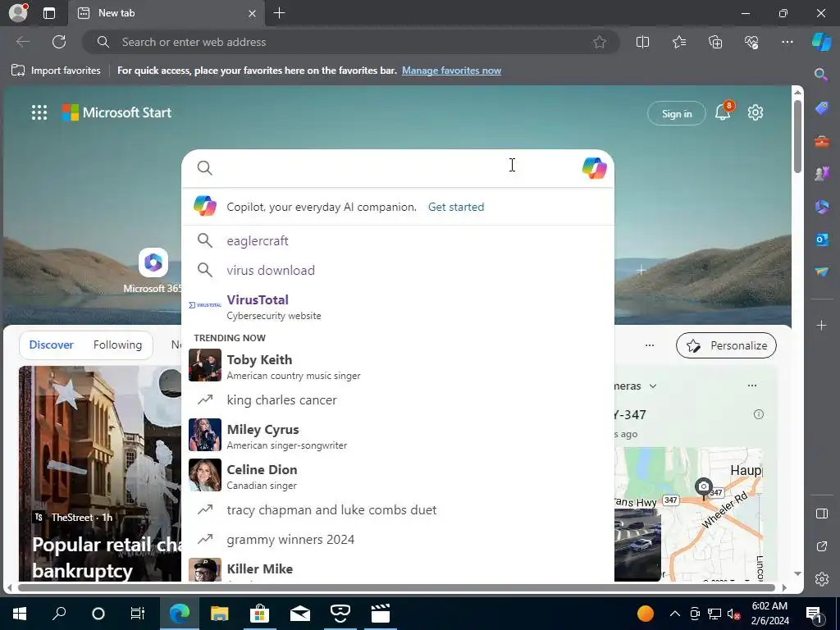Click the horizontal page scrollbar
The width and height of the screenshot is (840, 630).
click(x=396, y=587)
